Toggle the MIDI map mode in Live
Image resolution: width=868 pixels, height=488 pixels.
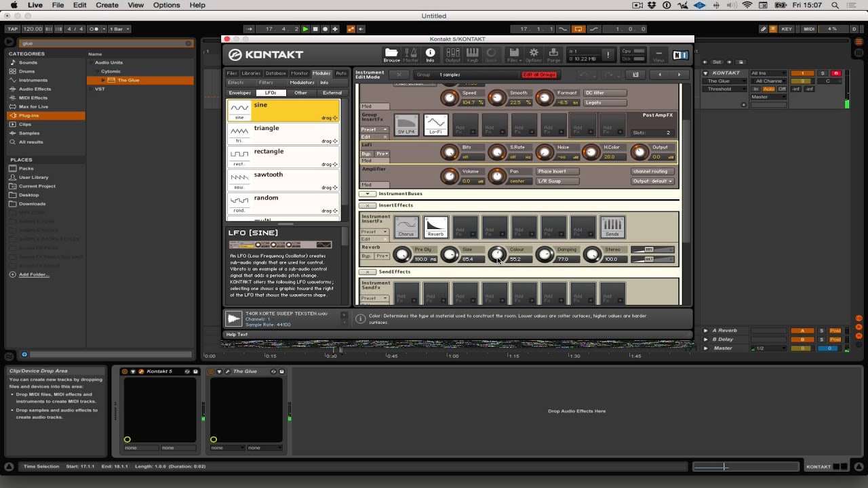(809, 29)
